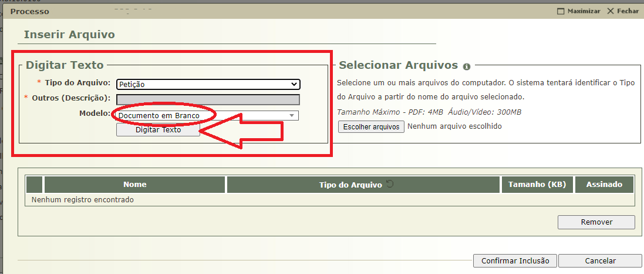This screenshot has height=274, width=644.
Task: Click the Nenhum registro encontrado table row
Action: pyautogui.click(x=83, y=200)
